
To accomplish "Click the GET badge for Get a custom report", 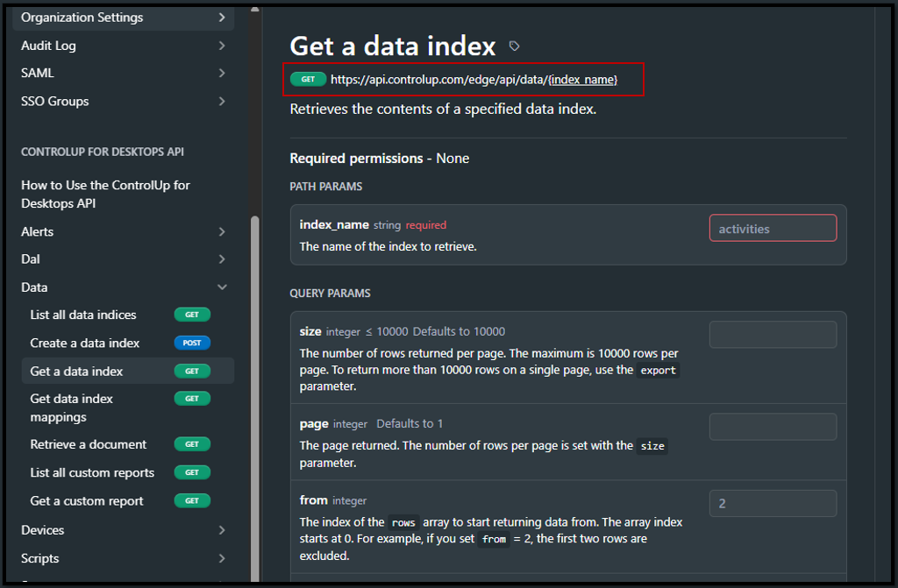I will coord(192,501).
